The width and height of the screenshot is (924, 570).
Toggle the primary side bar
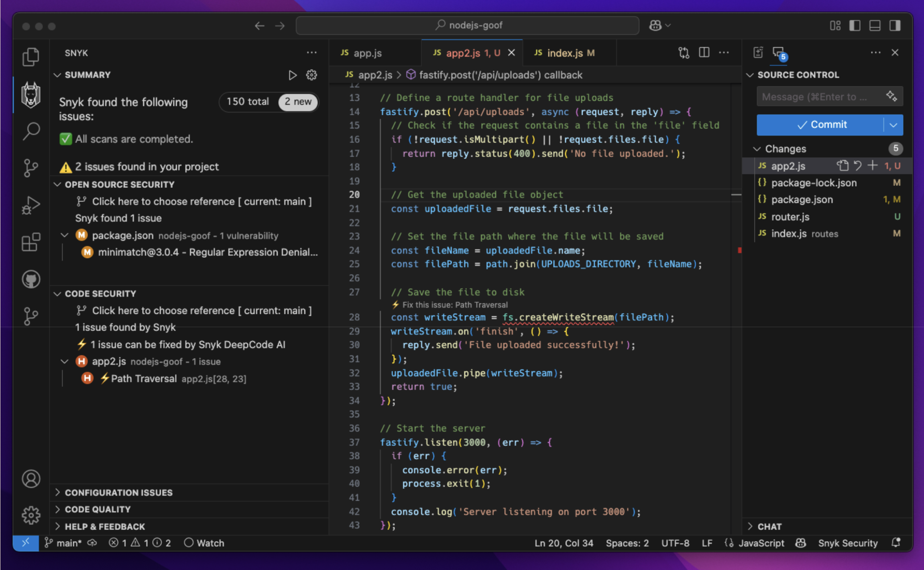point(855,26)
